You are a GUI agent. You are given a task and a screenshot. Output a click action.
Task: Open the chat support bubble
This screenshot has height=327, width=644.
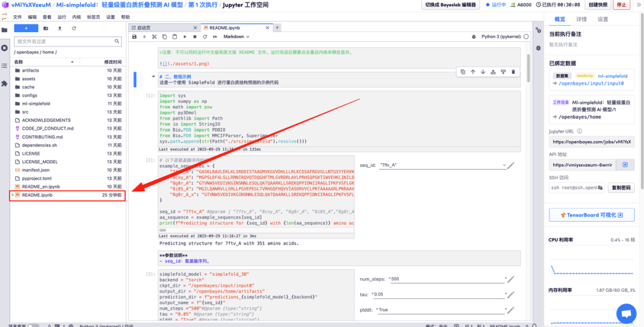tap(626, 313)
